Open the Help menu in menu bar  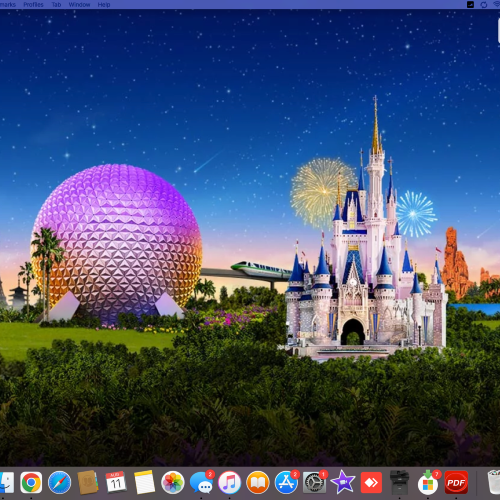pyautogui.click(x=104, y=5)
